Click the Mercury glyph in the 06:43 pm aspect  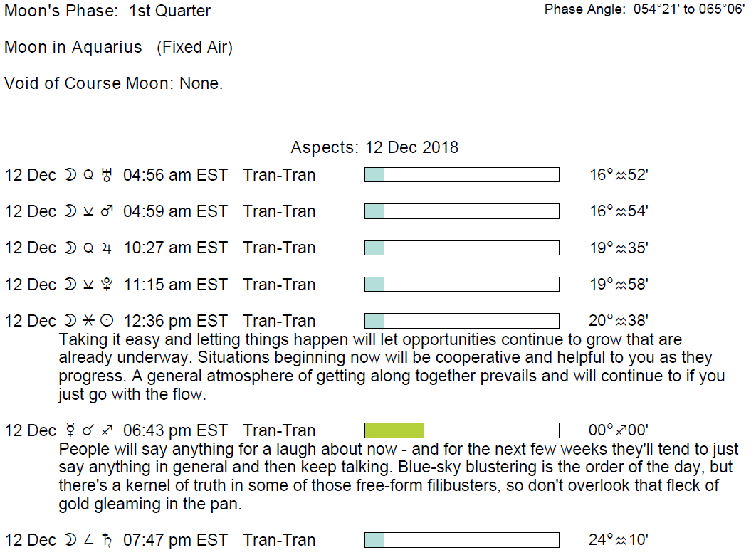[x=70, y=430]
